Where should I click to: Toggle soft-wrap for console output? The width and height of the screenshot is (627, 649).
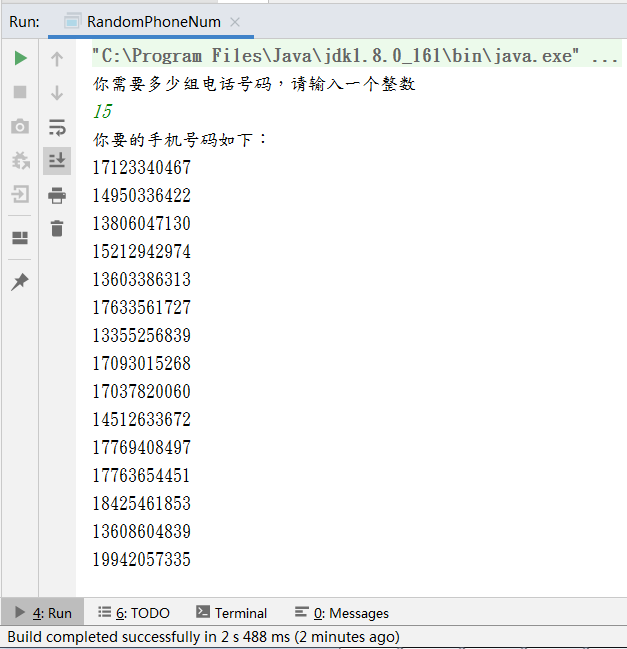pos(57,127)
